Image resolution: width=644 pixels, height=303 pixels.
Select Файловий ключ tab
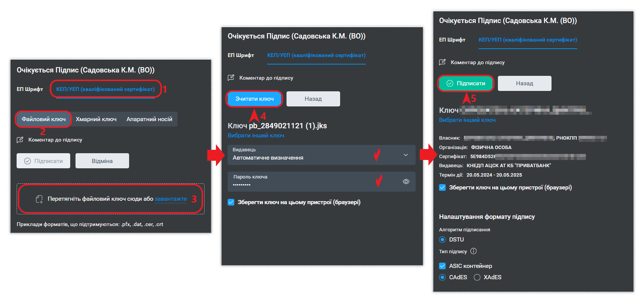tap(43, 119)
